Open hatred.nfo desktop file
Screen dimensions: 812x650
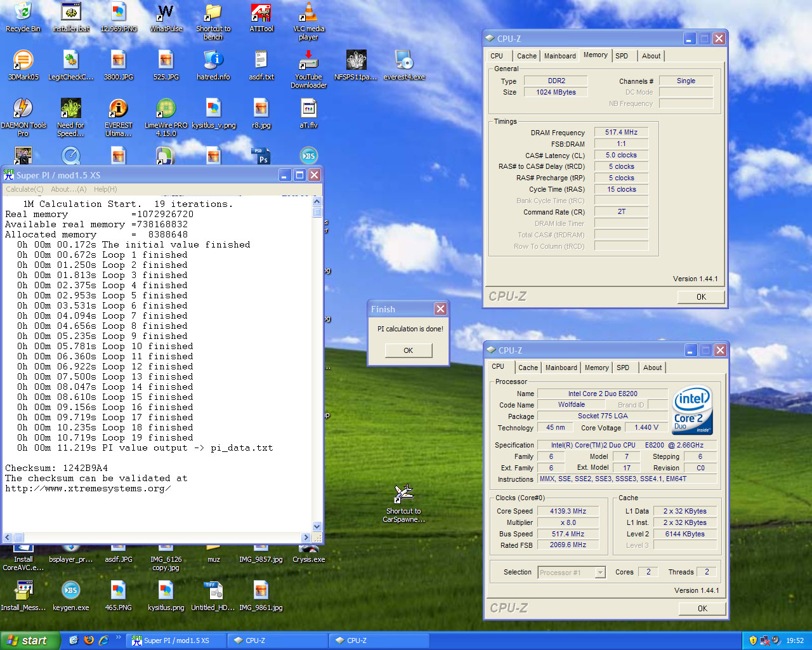point(213,65)
